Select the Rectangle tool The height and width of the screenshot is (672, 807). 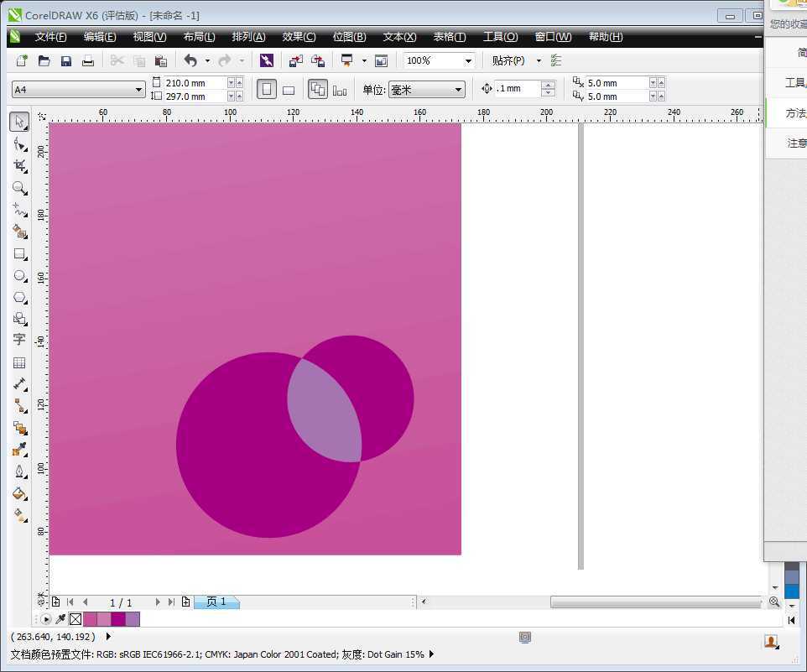coord(20,254)
